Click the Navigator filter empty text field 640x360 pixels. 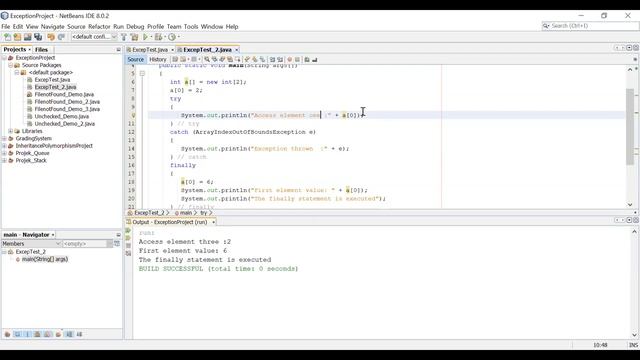[x=84, y=244]
